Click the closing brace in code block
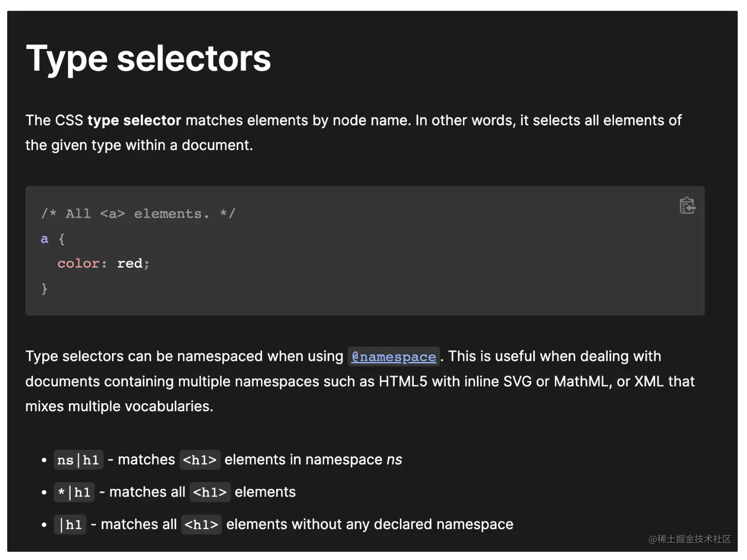The height and width of the screenshot is (560, 747). [44, 288]
